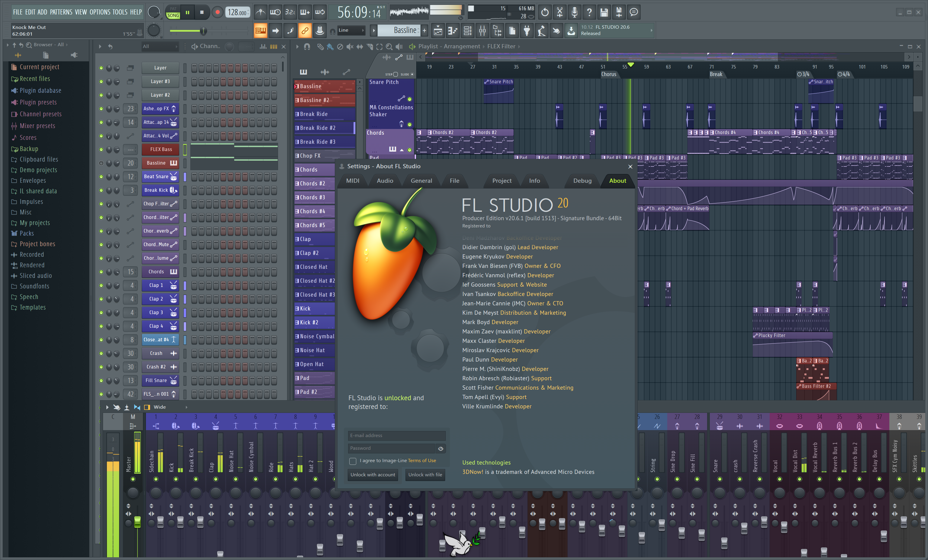Viewport: 928px width, 560px height.
Task: Select the Playlist slip tool icon
Action: point(360,47)
